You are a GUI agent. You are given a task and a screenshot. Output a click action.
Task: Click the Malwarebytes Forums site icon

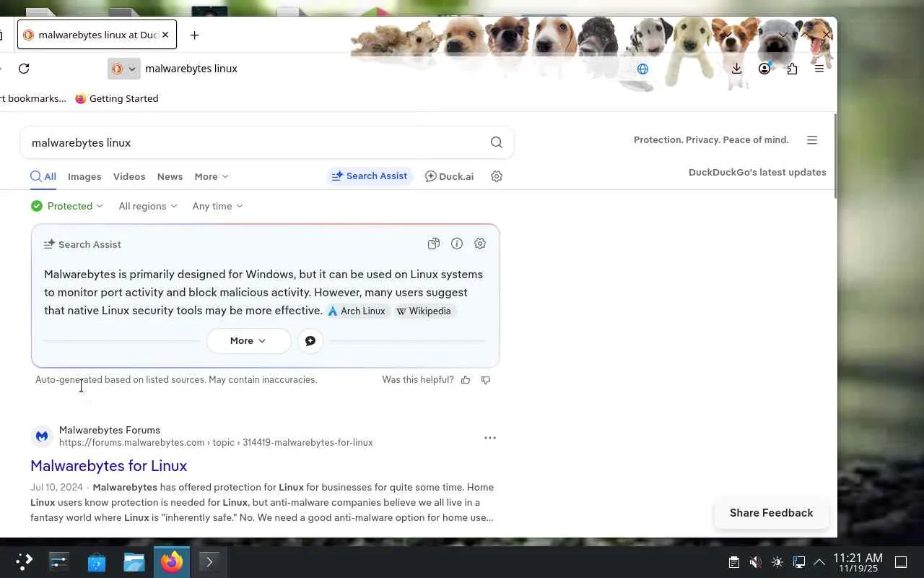pos(42,436)
